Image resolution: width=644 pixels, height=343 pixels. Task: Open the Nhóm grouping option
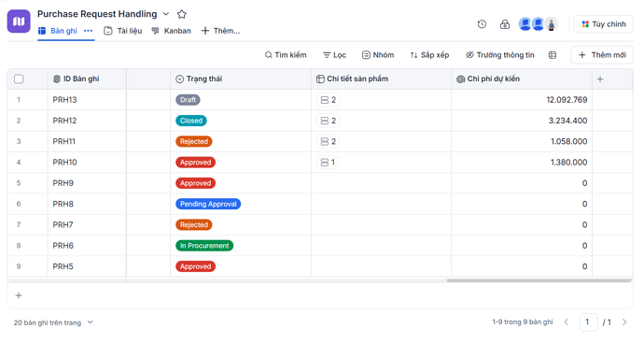pyautogui.click(x=378, y=55)
